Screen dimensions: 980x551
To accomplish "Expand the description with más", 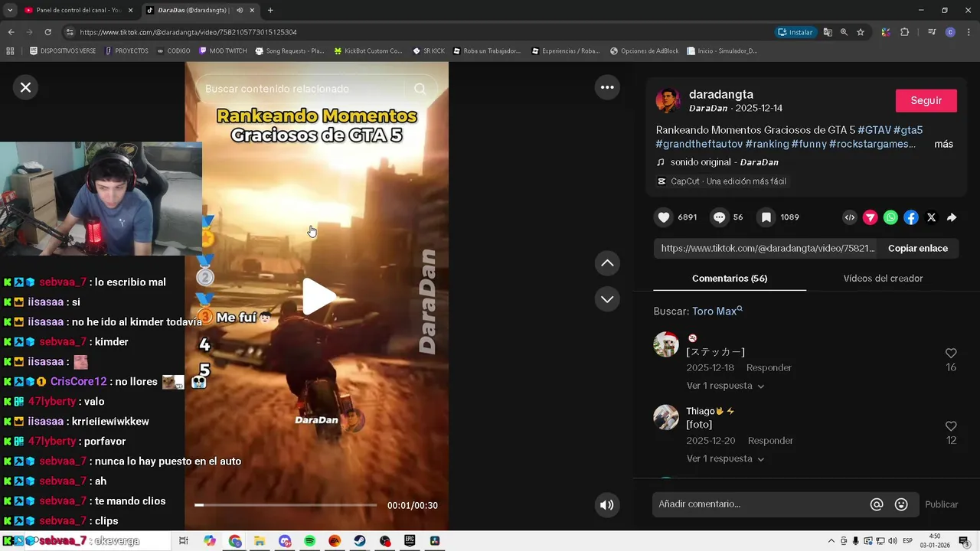I will point(943,144).
